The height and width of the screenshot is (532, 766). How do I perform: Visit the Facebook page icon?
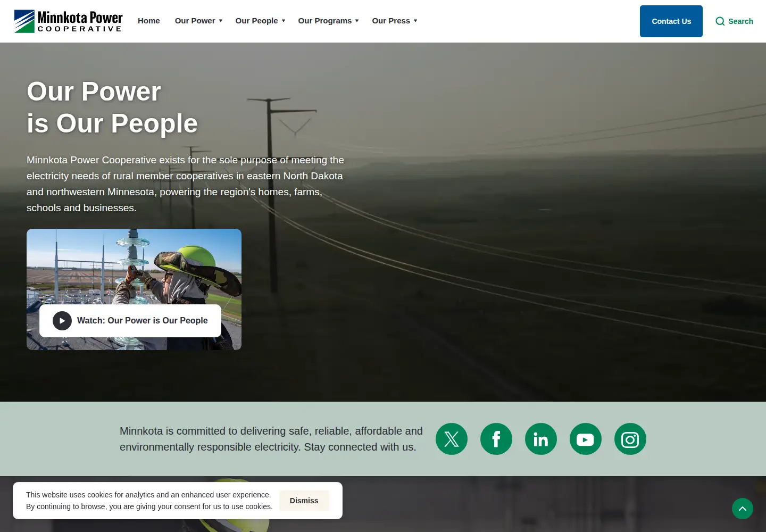click(x=496, y=439)
